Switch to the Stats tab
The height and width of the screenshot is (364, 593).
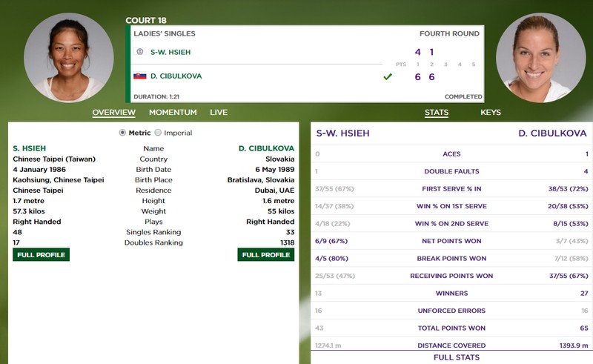[x=437, y=113]
